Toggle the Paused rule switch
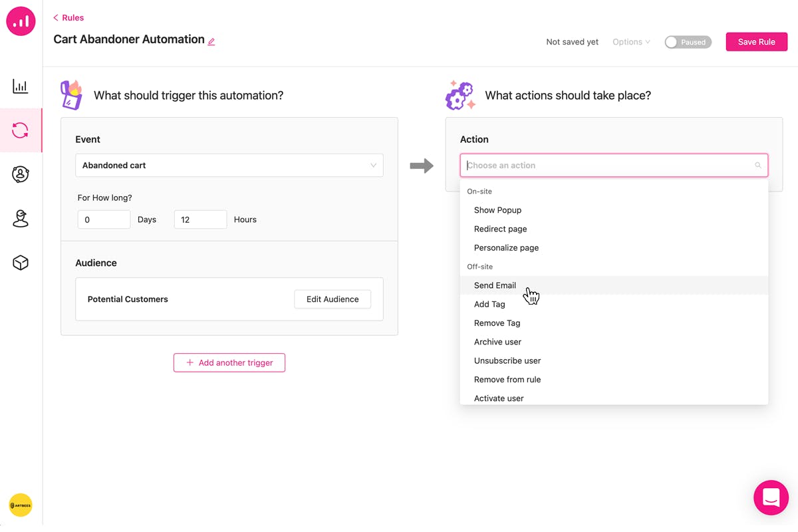This screenshot has width=798, height=532. pos(688,42)
